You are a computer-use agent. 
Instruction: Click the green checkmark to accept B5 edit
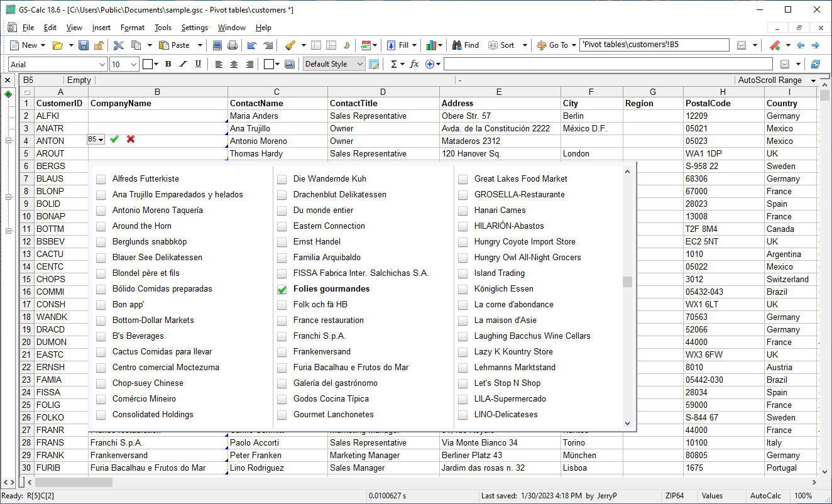pos(114,139)
